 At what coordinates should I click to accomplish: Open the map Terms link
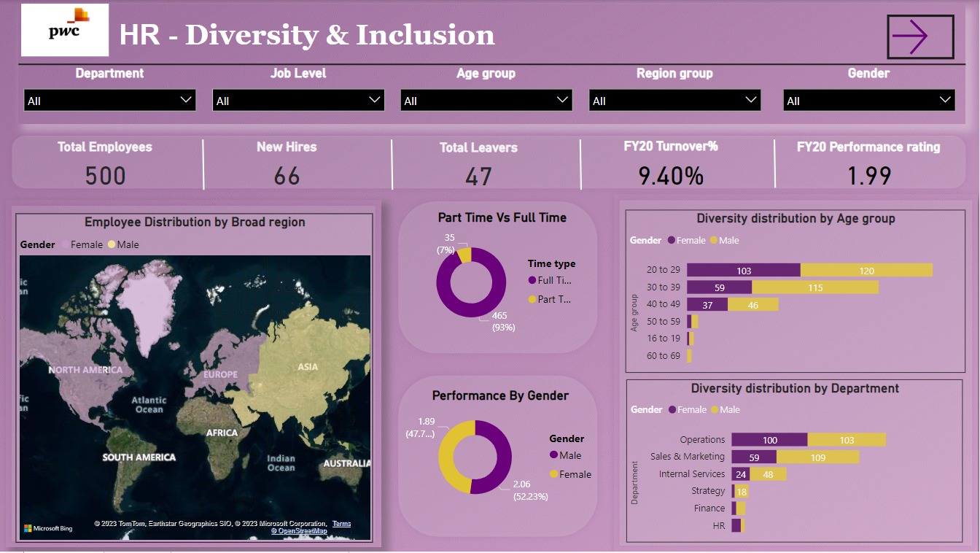341,524
